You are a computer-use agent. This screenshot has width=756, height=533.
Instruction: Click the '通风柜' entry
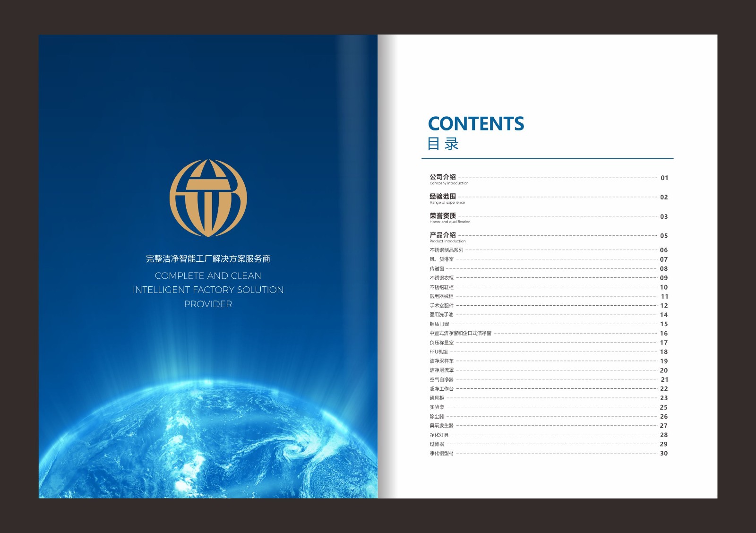pos(437,398)
